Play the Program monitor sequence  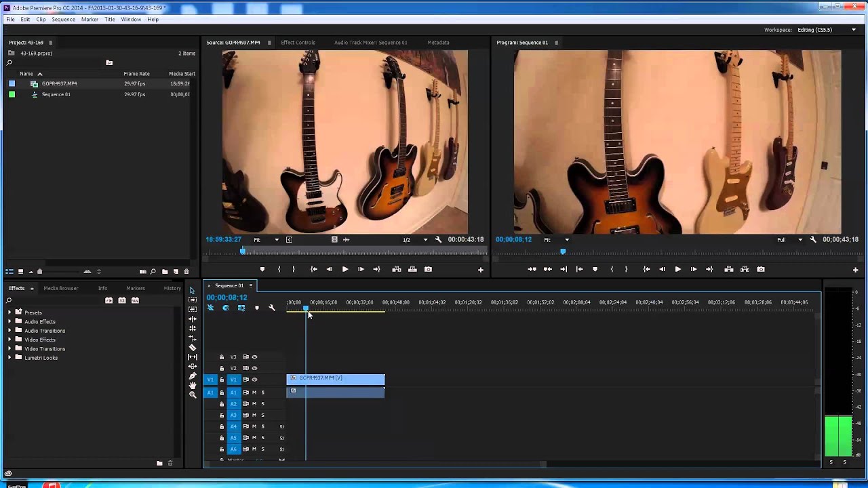(677, 269)
